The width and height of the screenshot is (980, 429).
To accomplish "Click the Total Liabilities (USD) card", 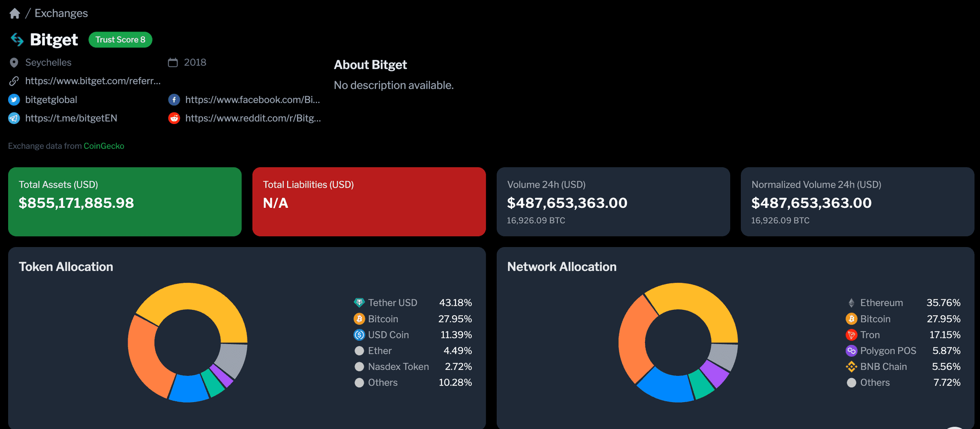I will 369,202.
